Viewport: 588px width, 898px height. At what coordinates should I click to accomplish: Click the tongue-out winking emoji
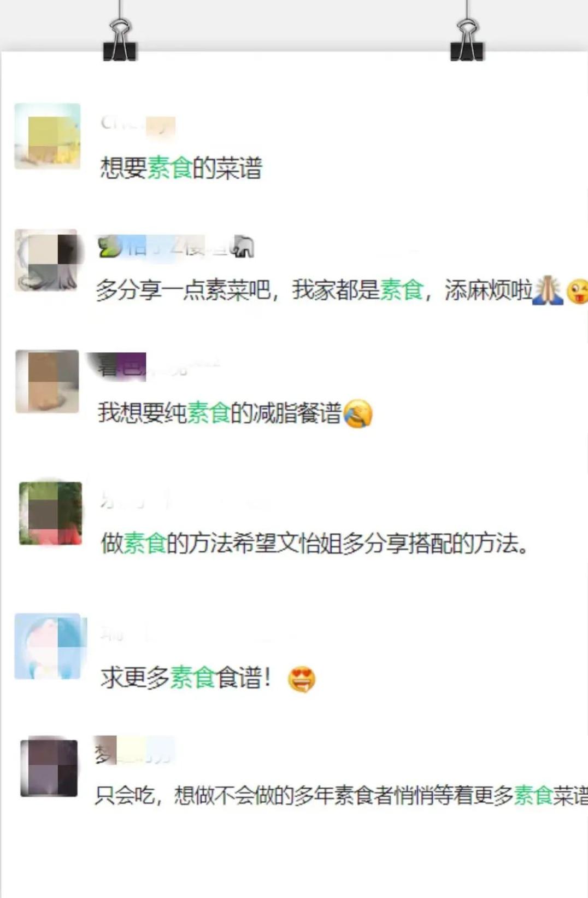(577, 291)
